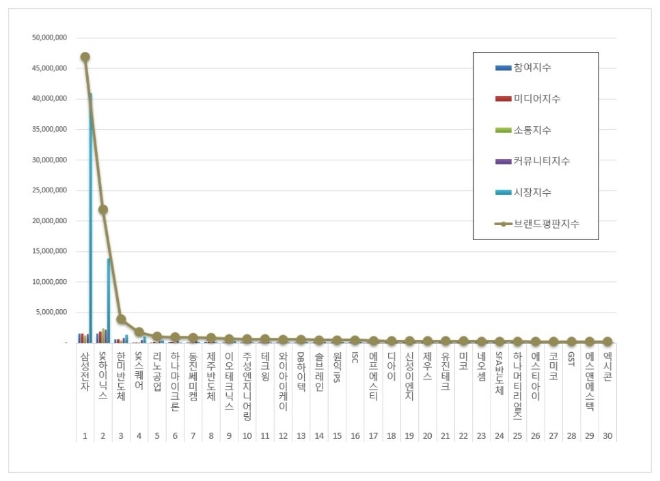
Task: Click the 미디어지수 red legend marker
Action: [503, 99]
